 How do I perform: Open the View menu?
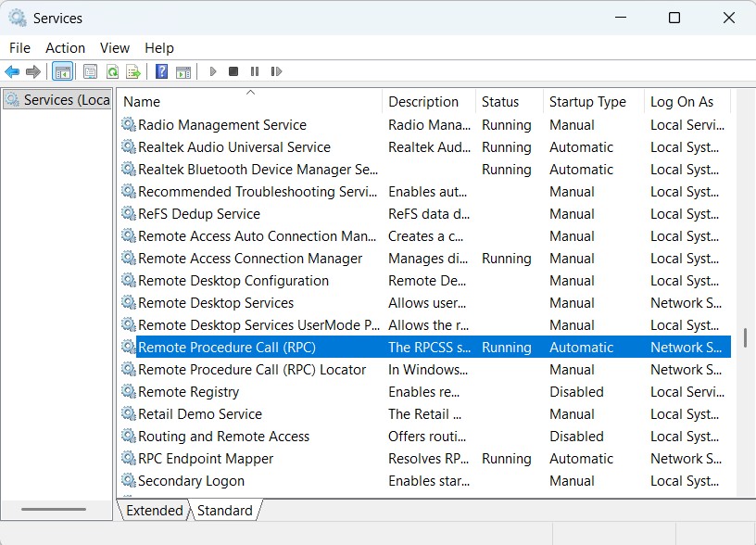115,48
